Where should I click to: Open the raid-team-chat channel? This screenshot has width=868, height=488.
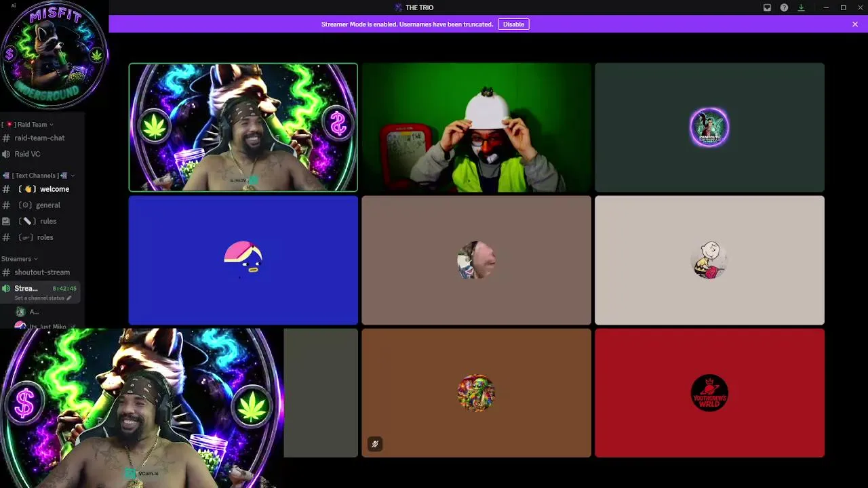pos(39,138)
